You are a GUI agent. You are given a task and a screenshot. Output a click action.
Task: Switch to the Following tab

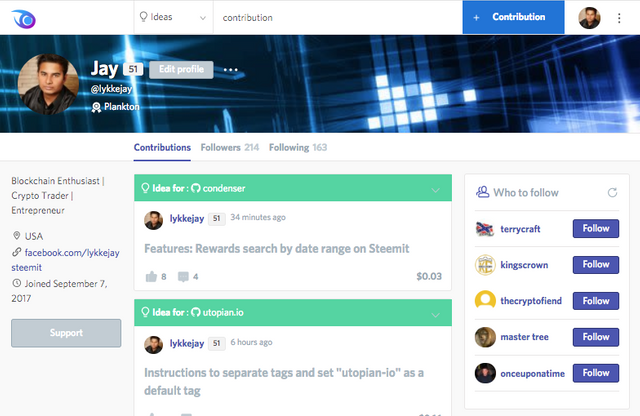click(298, 147)
